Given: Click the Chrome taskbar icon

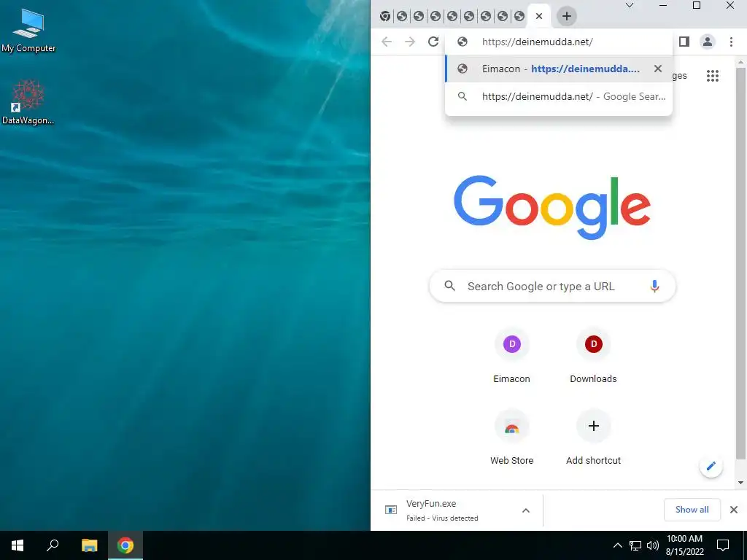Looking at the screenshot, I should pyautogui.click(x=125, y=545).
